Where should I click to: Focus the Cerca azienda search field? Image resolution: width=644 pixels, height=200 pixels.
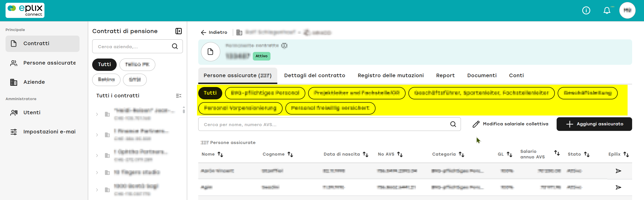137,46
